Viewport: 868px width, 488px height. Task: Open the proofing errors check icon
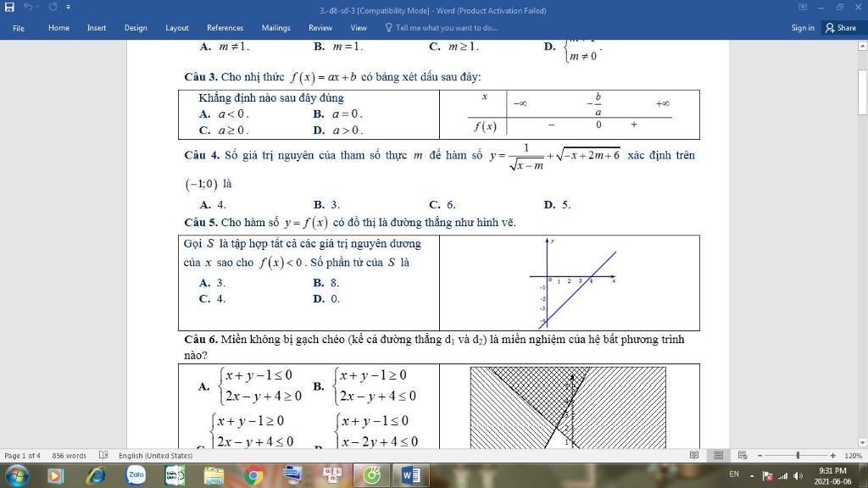pos(103,455)
